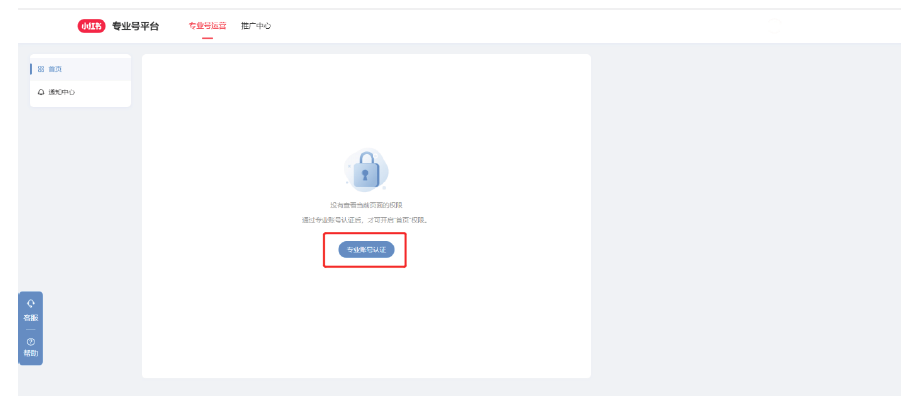Click the faint user avatar at top right
This screenshot has height=396, width=910.
click(x=775, y=26)
